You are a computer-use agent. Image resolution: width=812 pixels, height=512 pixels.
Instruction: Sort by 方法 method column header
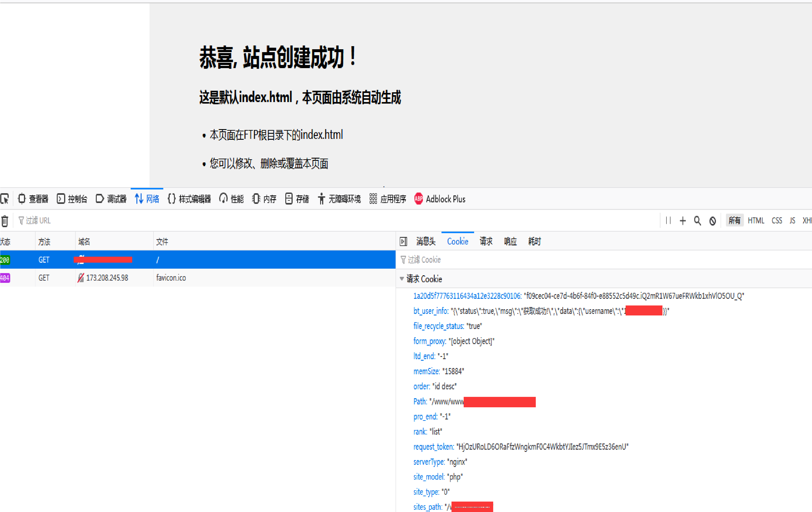[55, 242]
